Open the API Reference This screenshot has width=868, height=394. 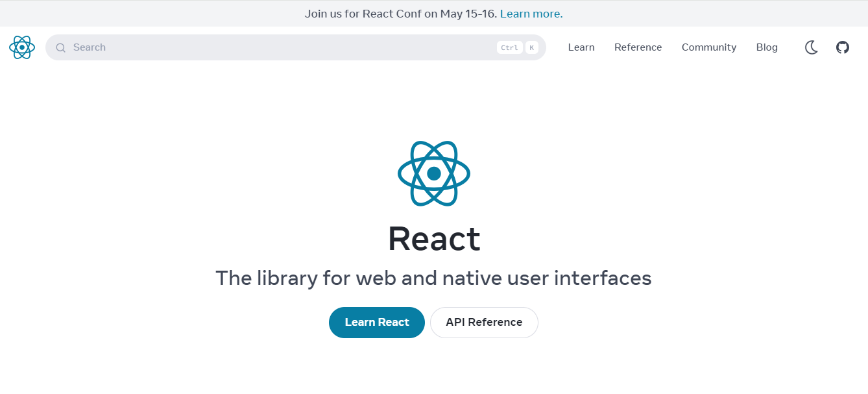click(x=483, y=322)
